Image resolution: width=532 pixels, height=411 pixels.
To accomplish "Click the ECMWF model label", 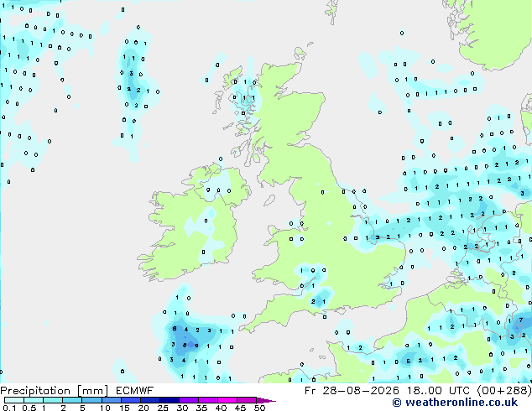I will coord(135,391).
